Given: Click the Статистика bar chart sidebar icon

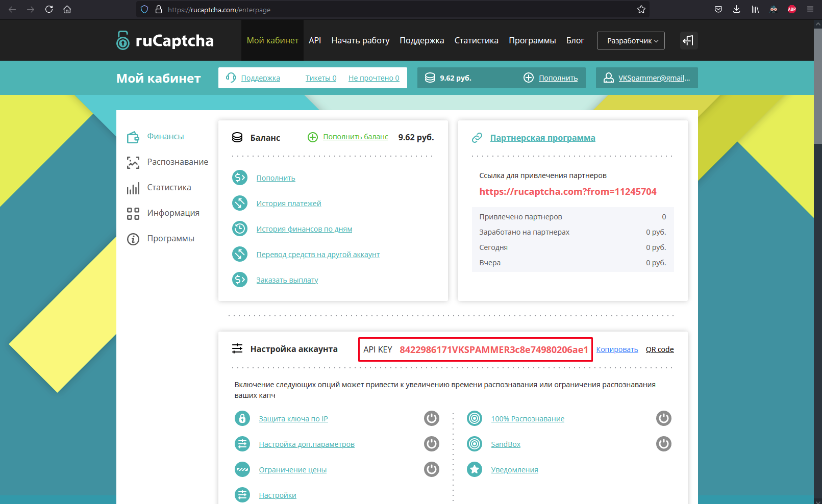Looking at the screenshot, I should [x=133, y=188].
